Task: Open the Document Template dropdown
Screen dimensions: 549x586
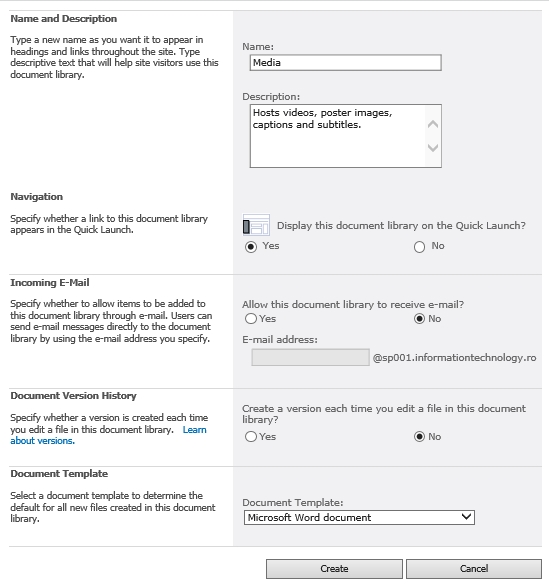Action: pyautogui.click(x=359, y=518)
